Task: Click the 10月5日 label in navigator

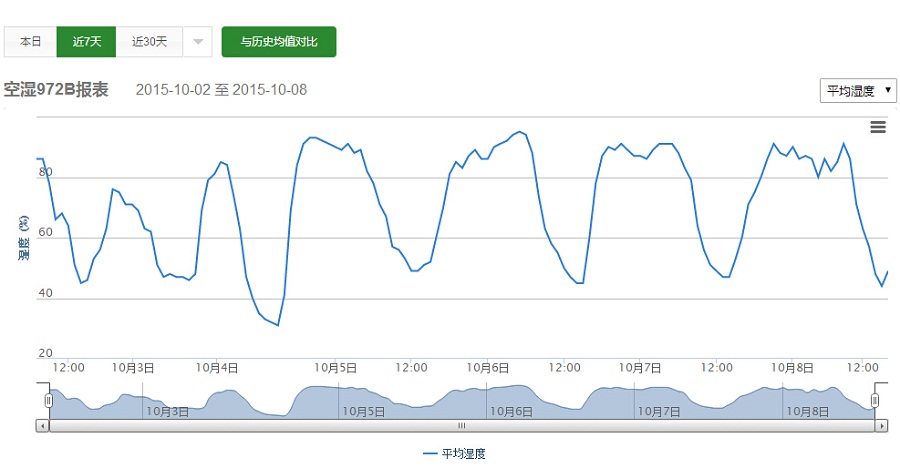Action: click(364, 411)
